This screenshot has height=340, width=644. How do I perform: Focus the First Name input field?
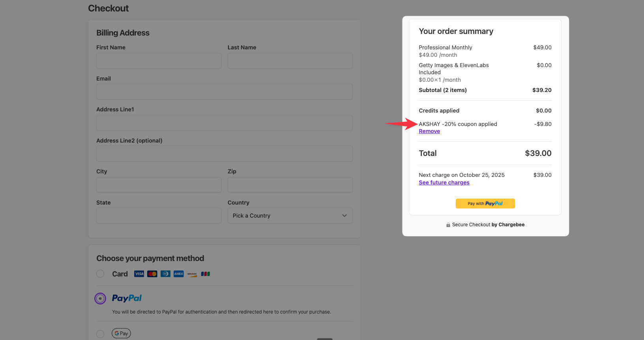pos(159,61)
